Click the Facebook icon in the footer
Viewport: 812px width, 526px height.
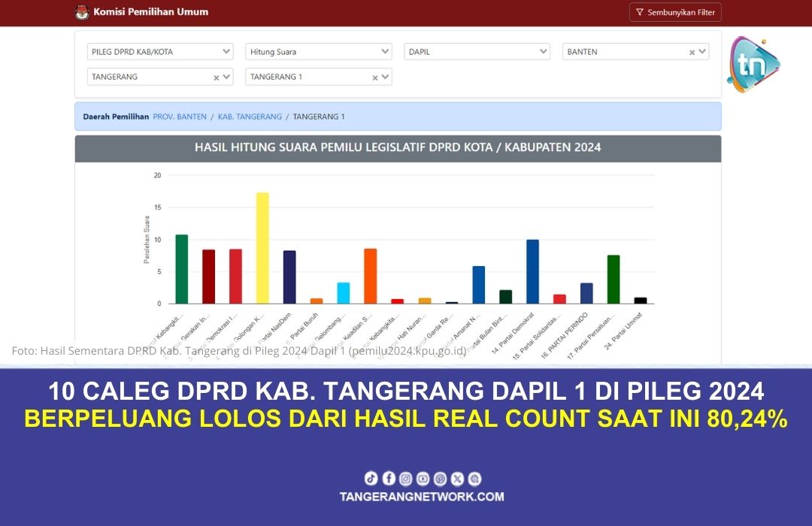(389, 477)
